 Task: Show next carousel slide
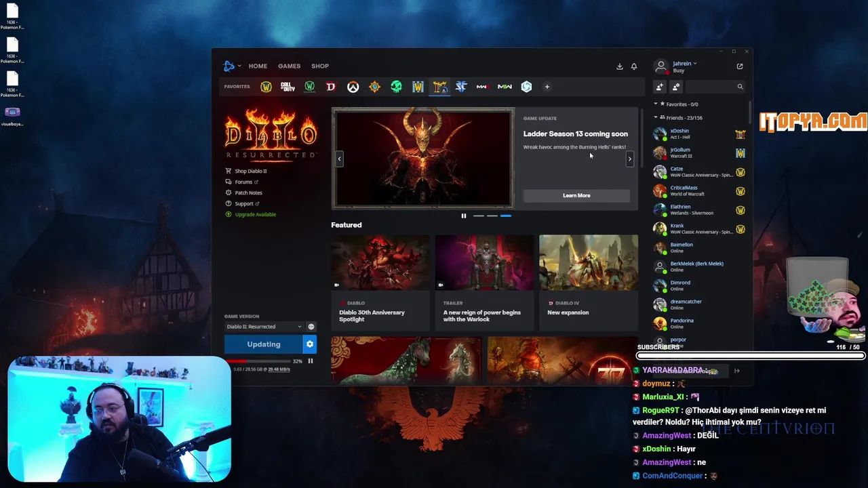(x=629, y=159)
